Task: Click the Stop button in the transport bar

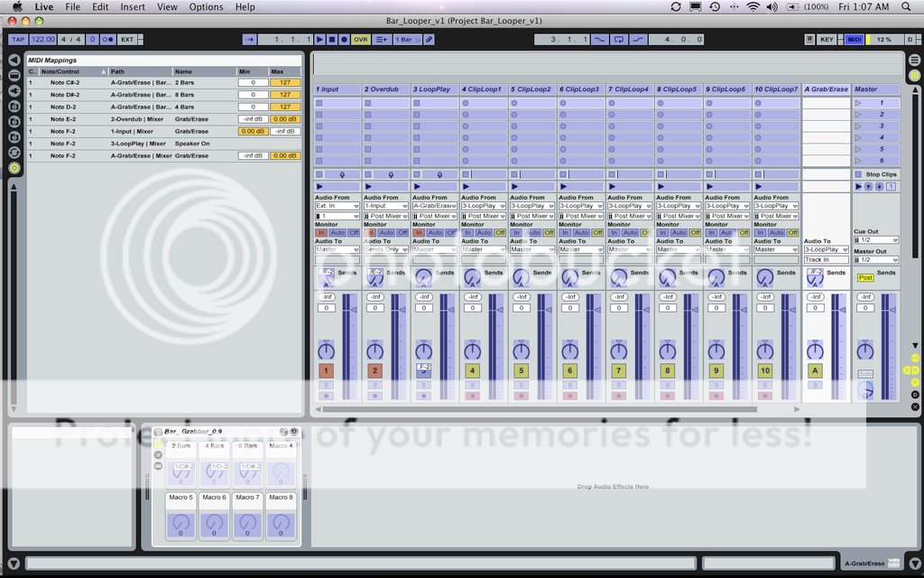Action: [x=332, y=40]
